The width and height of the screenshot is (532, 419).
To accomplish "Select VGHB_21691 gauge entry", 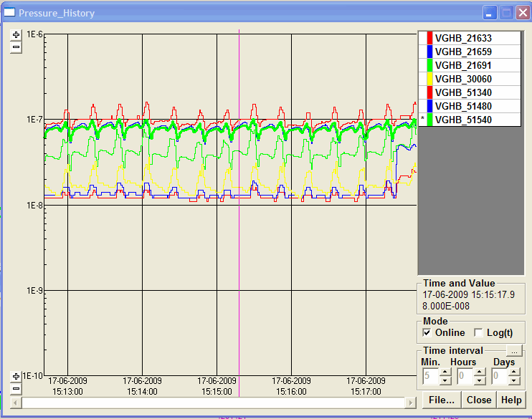I will pyautogui.click(x=470, y=65).
